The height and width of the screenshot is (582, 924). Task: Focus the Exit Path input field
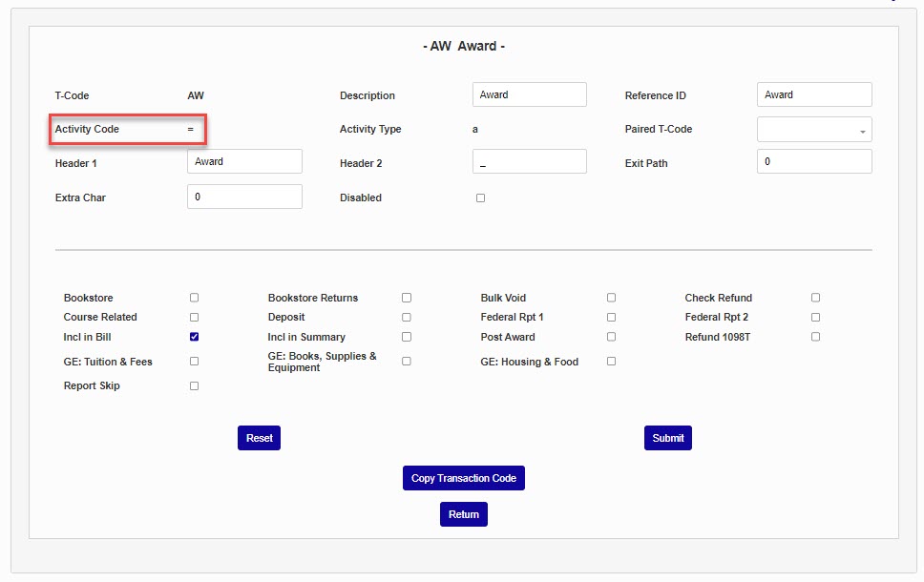[x=814, y=162]
